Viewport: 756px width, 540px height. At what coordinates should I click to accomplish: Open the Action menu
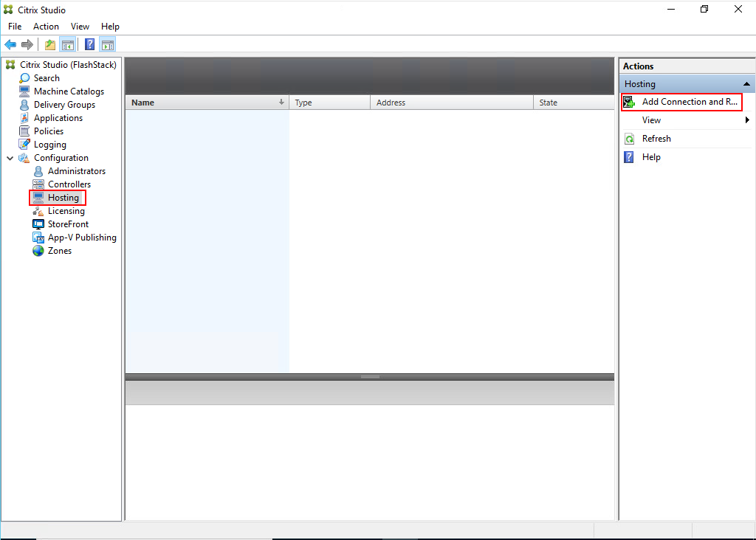tap(45, 26)
